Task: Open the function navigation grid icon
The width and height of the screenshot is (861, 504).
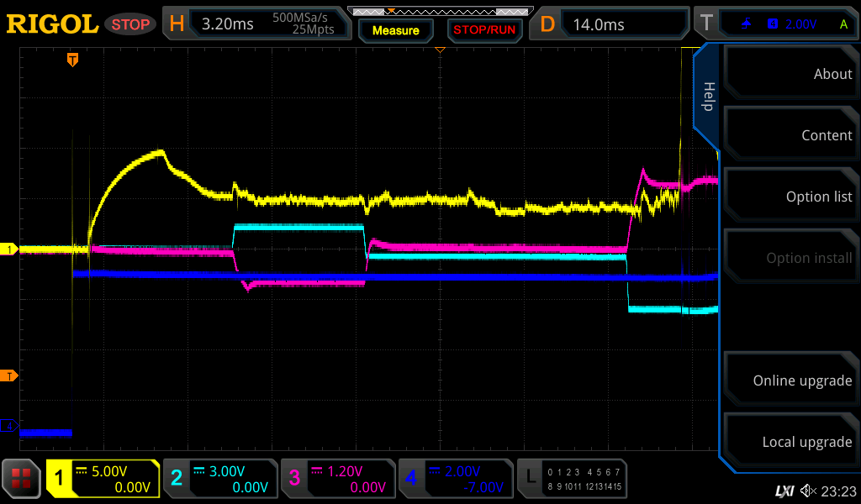Action: click(22, 479)
